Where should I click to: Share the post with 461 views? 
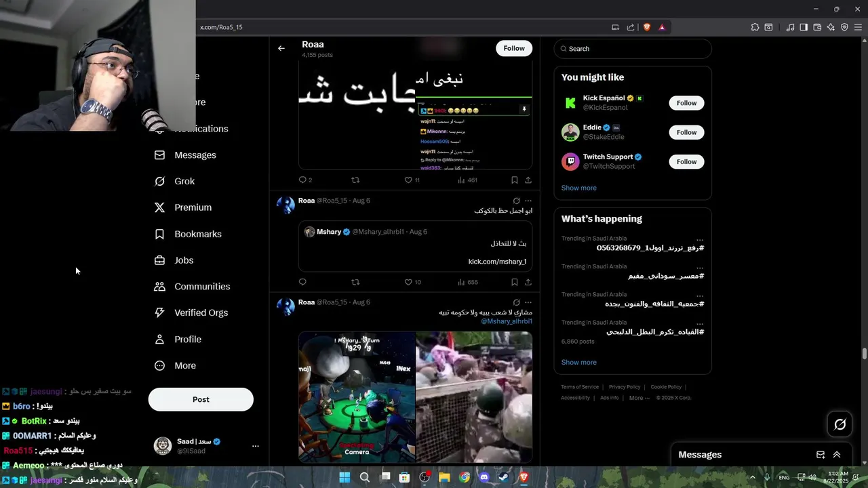pyautogui.click(x=528, y=180)
